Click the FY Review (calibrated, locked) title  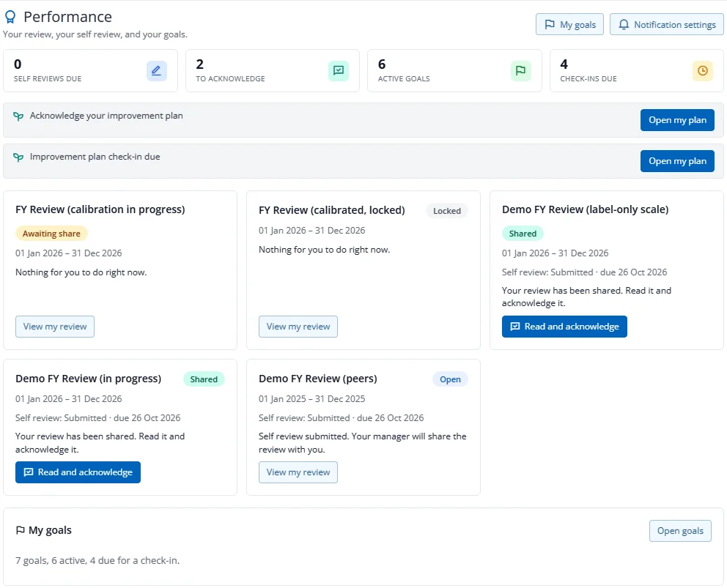point(331,210)
